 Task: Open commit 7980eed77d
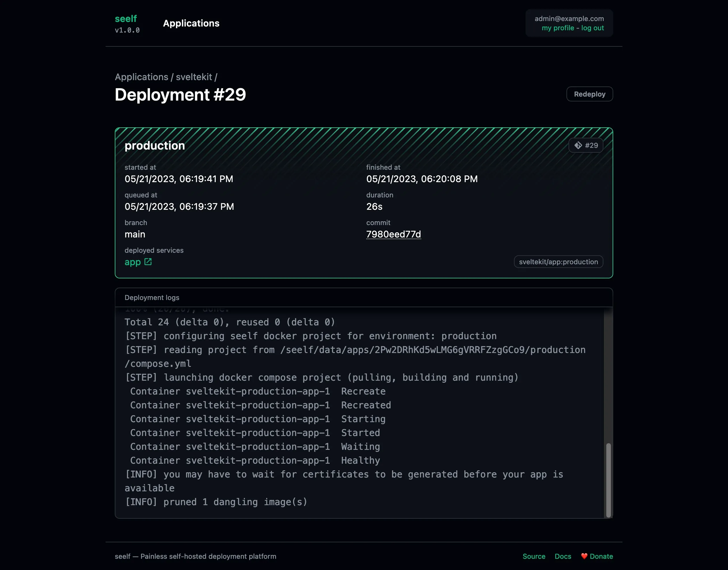(x=393, y=234)
